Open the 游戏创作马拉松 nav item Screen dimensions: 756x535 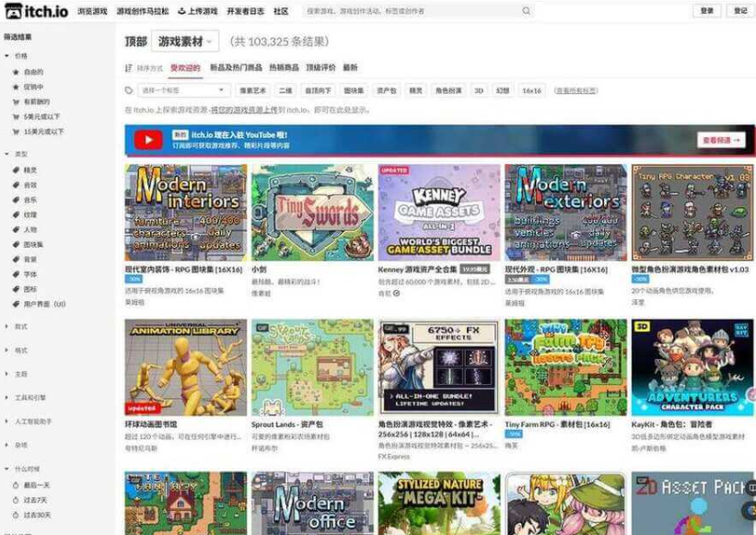click(143, 11)
